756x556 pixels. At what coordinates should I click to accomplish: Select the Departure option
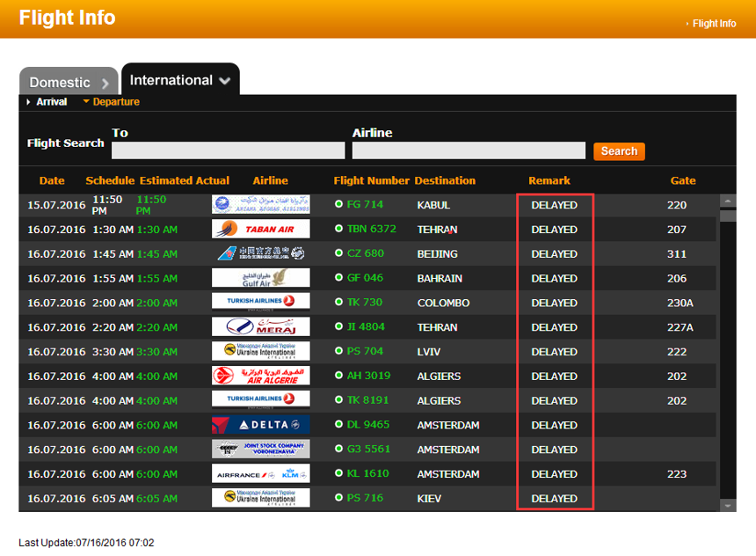tap(115, 102)
